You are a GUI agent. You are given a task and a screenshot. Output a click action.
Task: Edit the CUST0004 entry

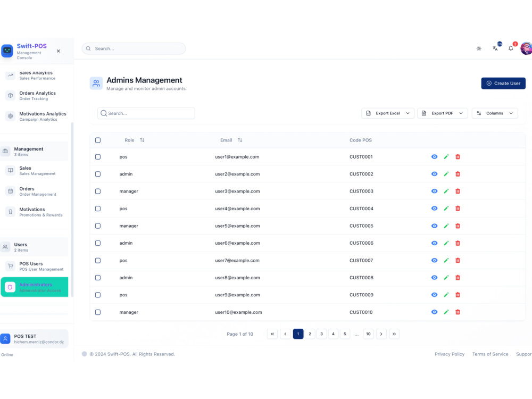tap(446, 209)
